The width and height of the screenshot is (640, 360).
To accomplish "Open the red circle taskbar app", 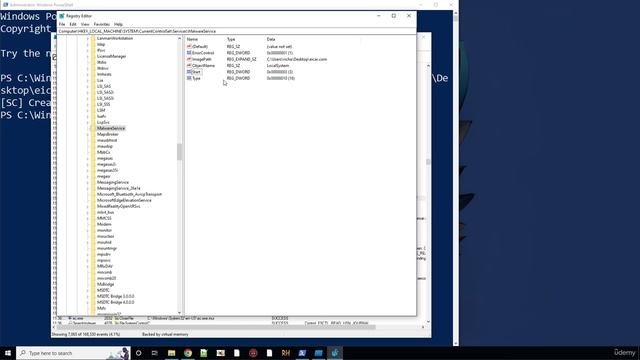I will (253, 353).
